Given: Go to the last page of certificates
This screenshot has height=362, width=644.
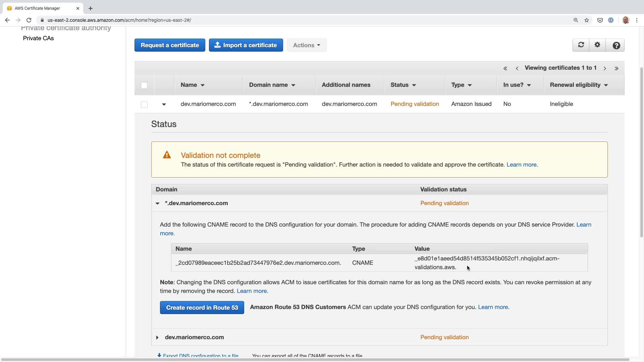Looking at the screenshot, I should coord(616,68).
